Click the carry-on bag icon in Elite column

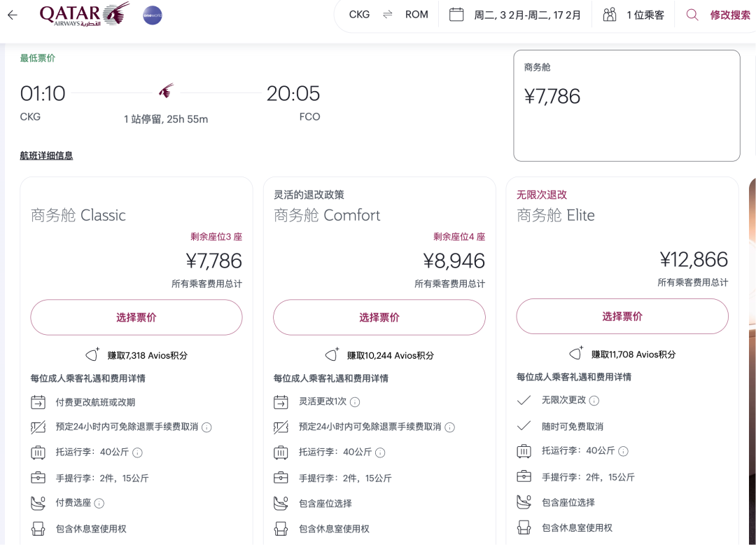pos(524,478)
